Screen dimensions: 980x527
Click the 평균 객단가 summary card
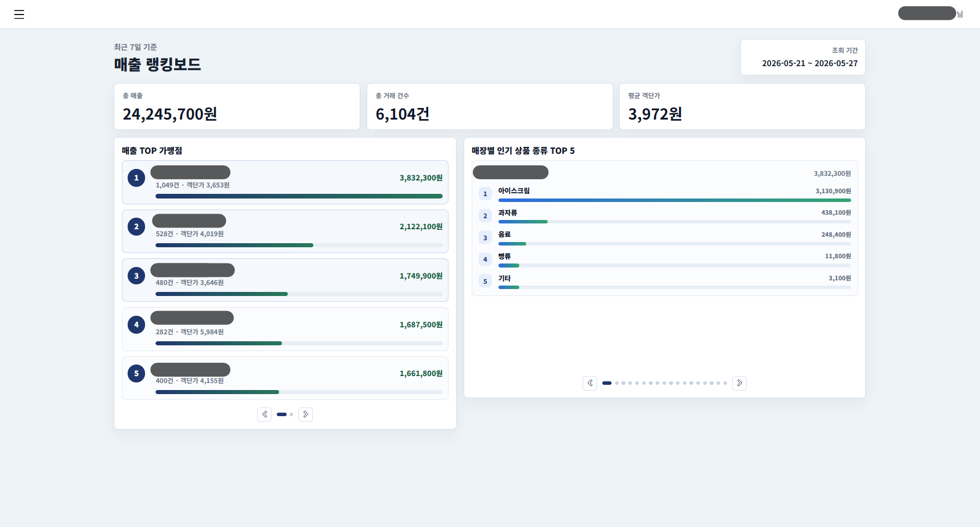point(742,107)
